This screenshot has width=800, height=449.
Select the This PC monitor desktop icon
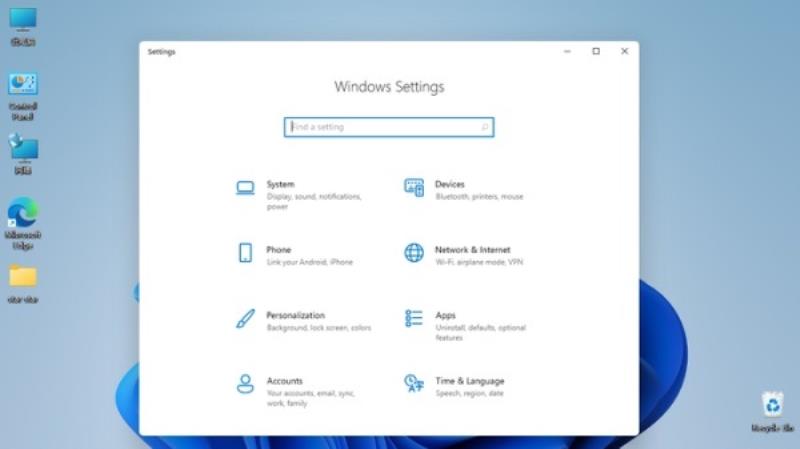23,21
